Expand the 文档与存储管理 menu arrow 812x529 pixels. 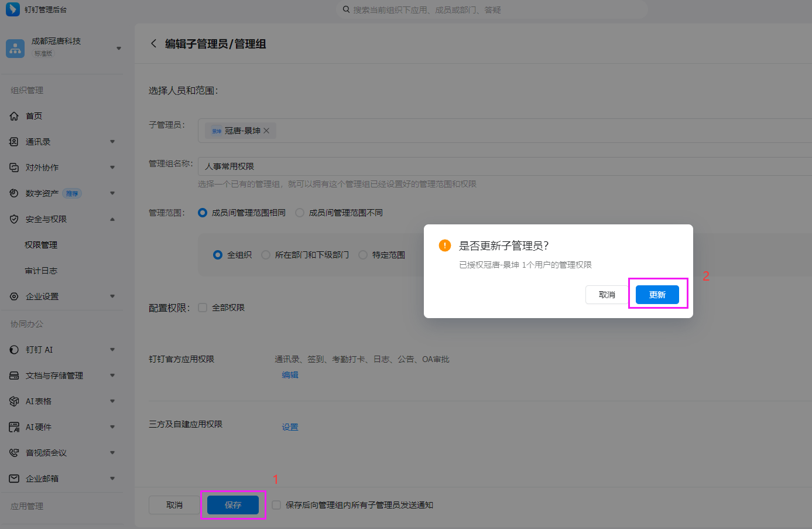pos(112,376)
